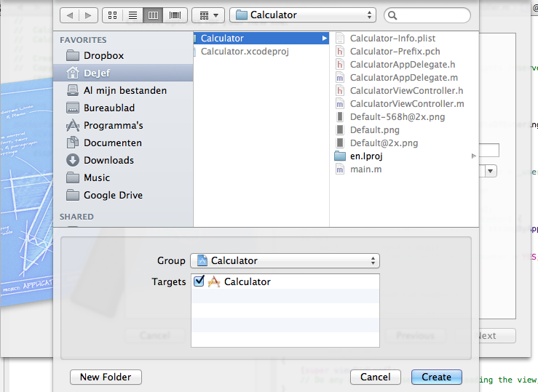Open Music folder in sidebar

(x=123, y=178)
